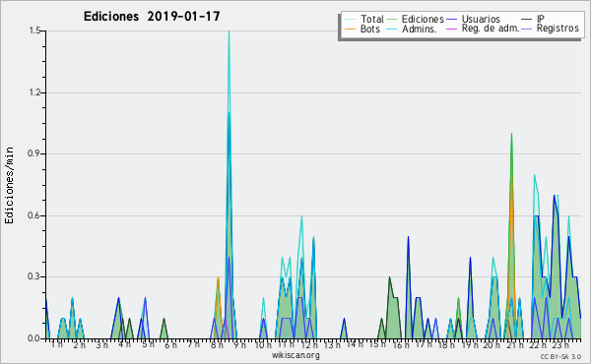Click the green Ediciones peak near 21 h
This screenshot has height=364, width=591.
pos(511,135)
